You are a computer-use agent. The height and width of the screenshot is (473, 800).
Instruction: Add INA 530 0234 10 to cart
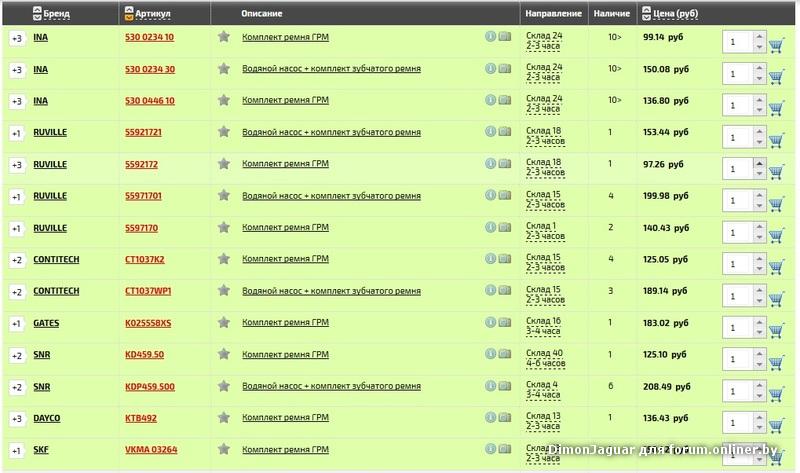pyautogui.click(x=776, y=46)
